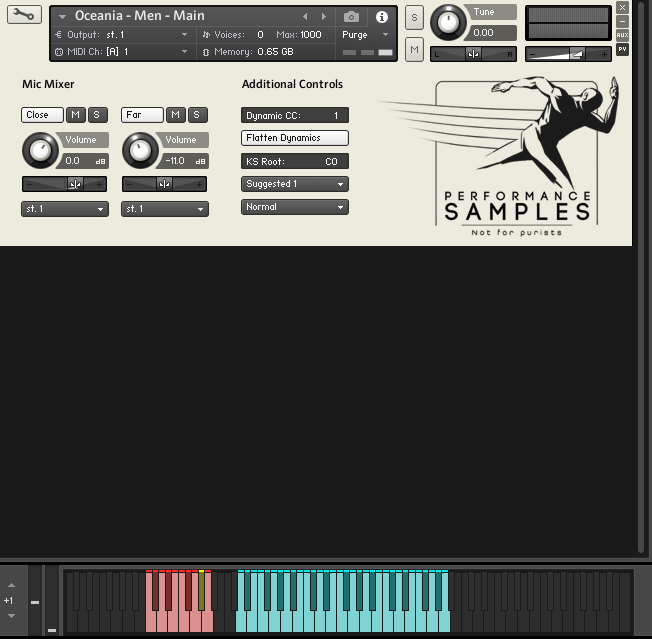Open Close mic output st. 1 dropdown
The height and width of the screenshot is (639, 652).
click(65, 209)
